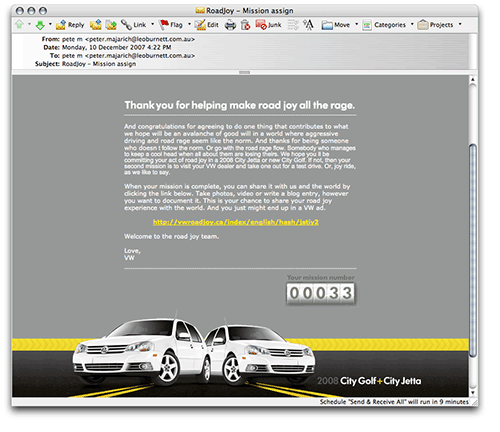This screenshot has height=432, width=500.
Task: Click the text size A icon
Action: (x=308, y=25)
